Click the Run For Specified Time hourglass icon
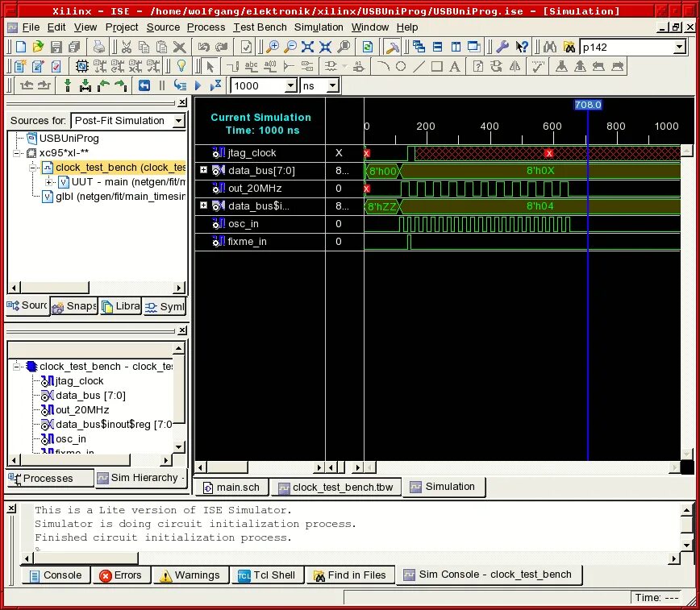Viewport: 700px width, 610px height. point(216,85)
